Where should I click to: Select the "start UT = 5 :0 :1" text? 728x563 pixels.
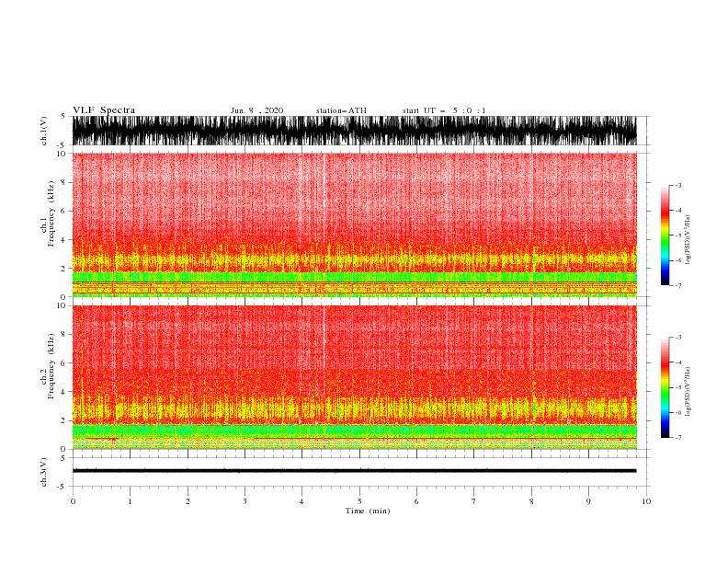pyautogui.click(x=444, y=110)
